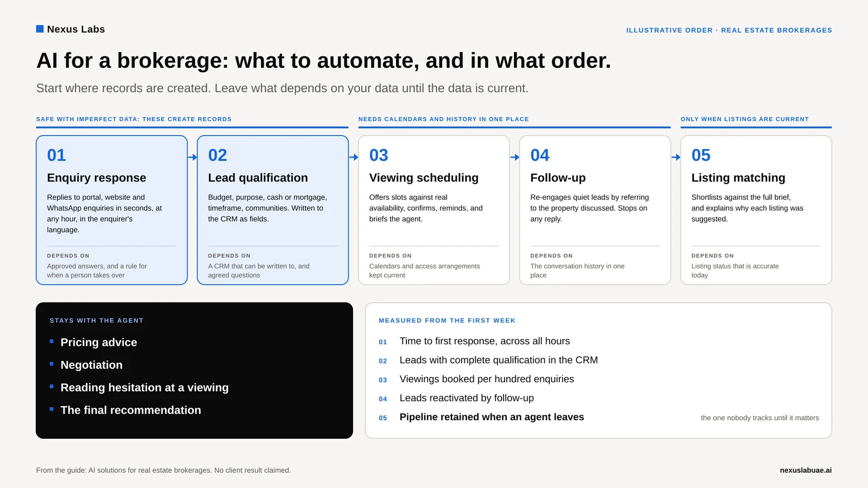Click the 'Negotiation' bullet
868x488 pixels.
tap(92, 365)
